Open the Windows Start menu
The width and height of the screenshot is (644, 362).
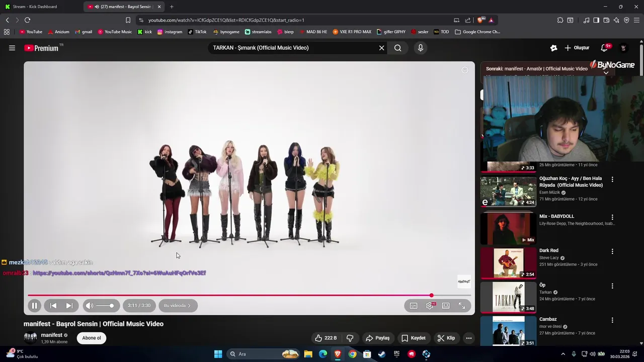coord(218,354)
